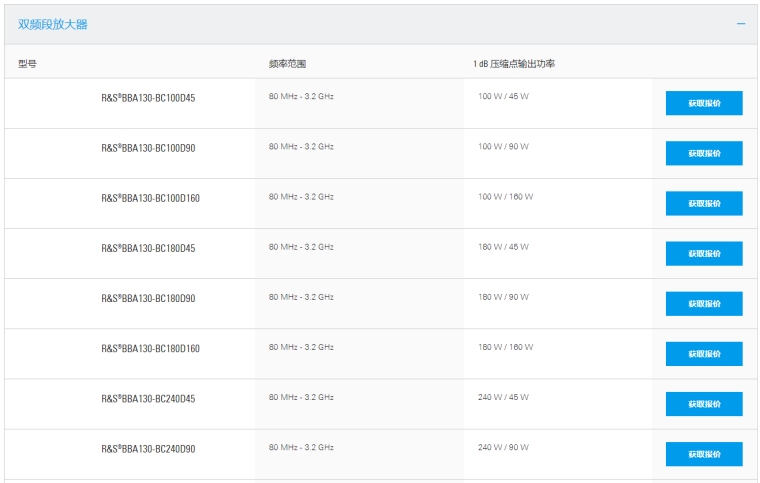Click the 1 dB 压缩点输出功率 column header

click(514, 64)
